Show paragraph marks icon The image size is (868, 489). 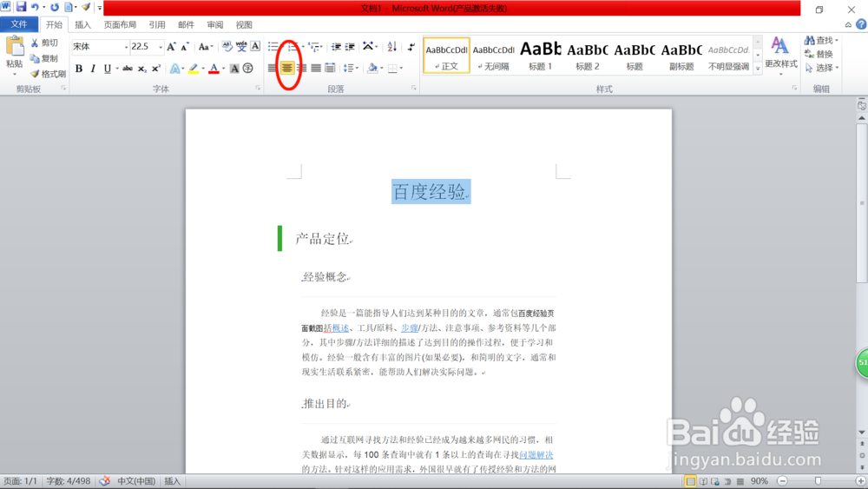coord(411,47)
